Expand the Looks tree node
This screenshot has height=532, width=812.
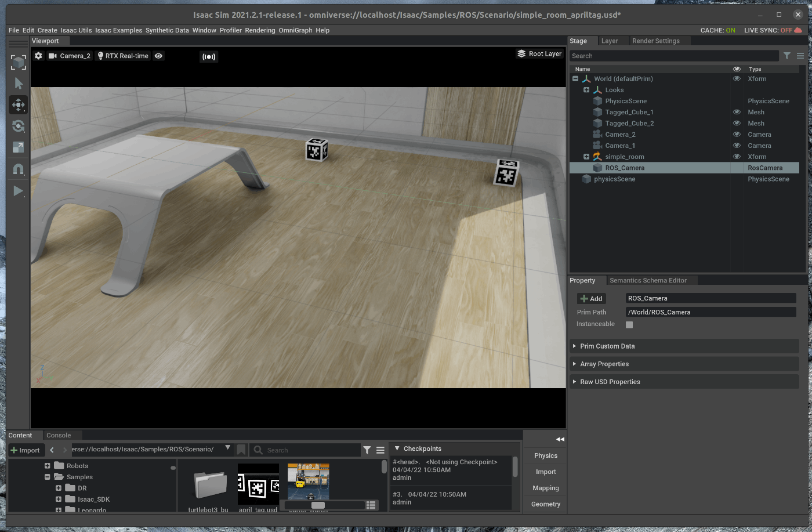pos(586,90)
